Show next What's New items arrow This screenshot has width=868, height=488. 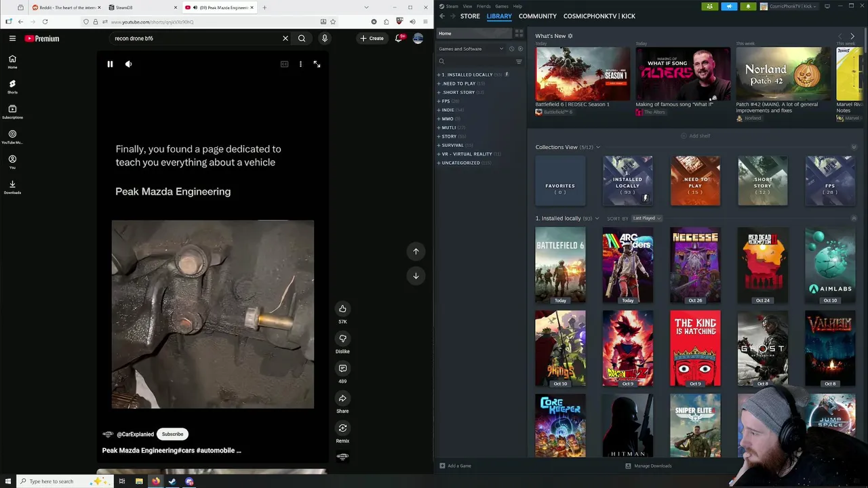(852, 36)
